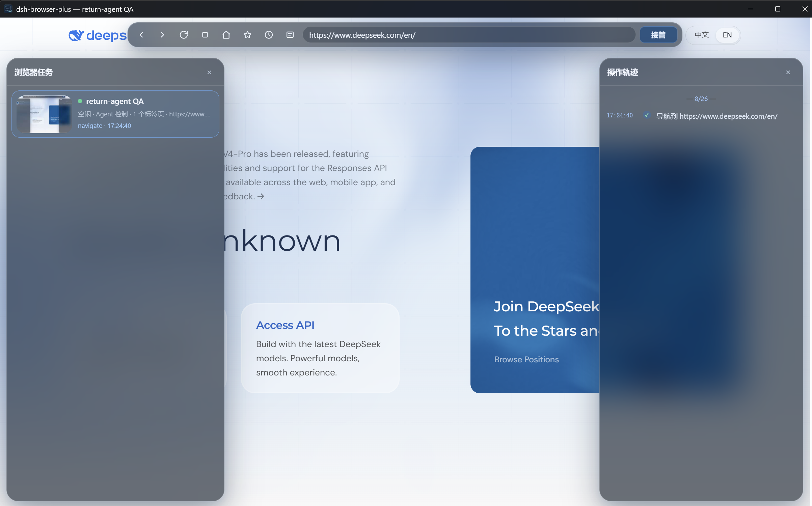Open the return-agent QA task thumbnail
Viewport: 812px width, 506px height.
click(x=44, y=114)
